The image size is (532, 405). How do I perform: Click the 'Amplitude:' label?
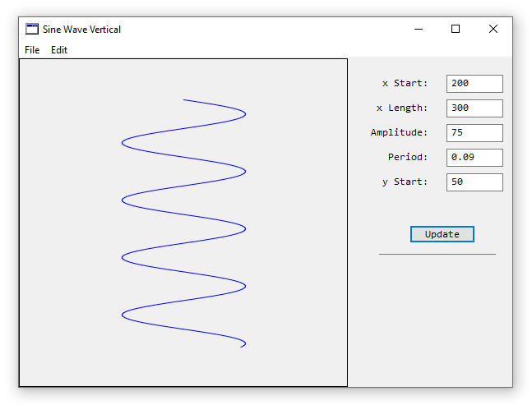pyautogui.click(x=399, y=132)
